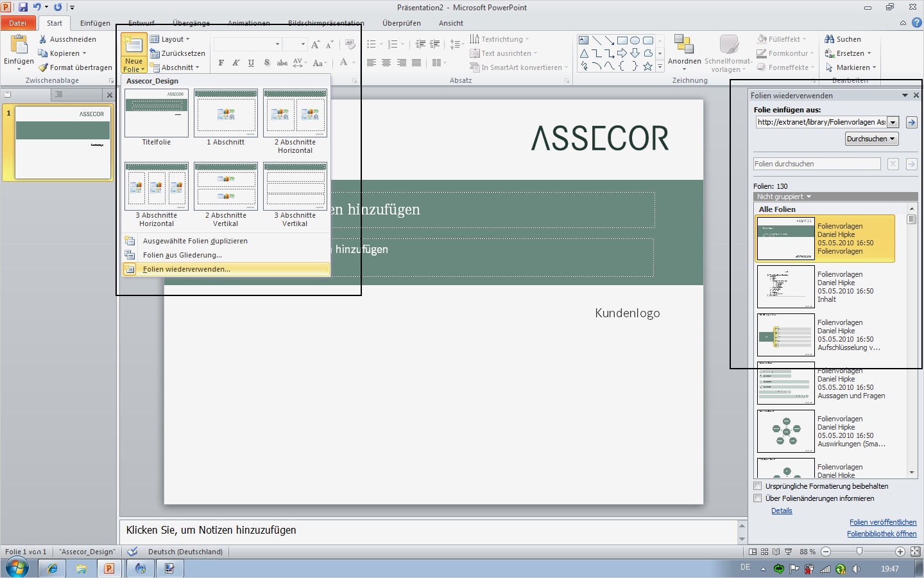Expand the 'Nicht gruppiert' grouping dropdown
The height and width of the screenshot is (578, 924).
click(783, 197)
